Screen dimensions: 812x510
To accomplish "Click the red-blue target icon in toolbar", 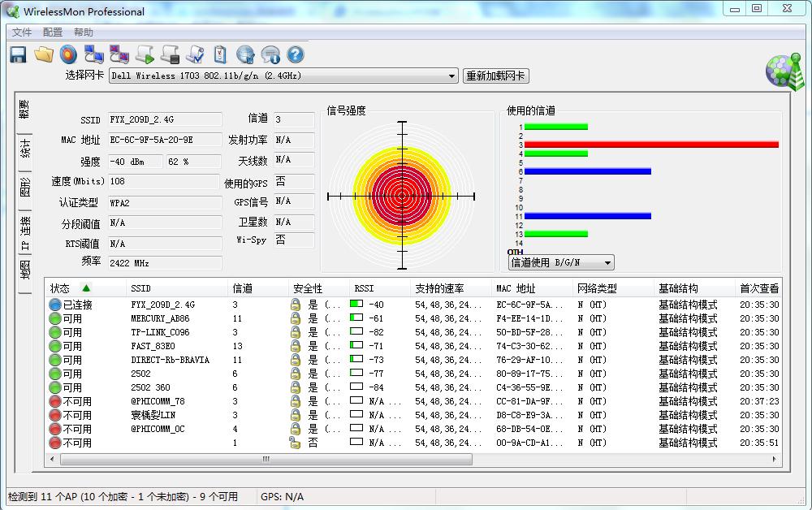I will (x=68, y=54).
